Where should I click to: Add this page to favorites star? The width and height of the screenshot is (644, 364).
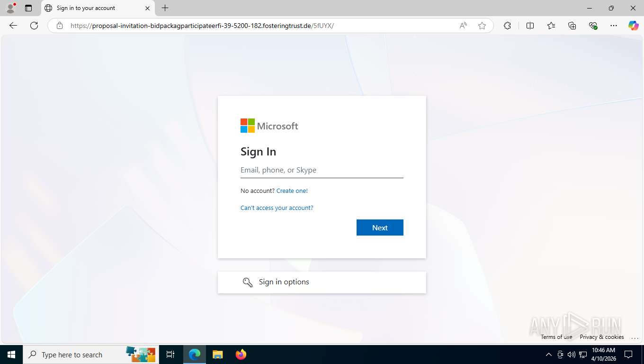(482, 26)
